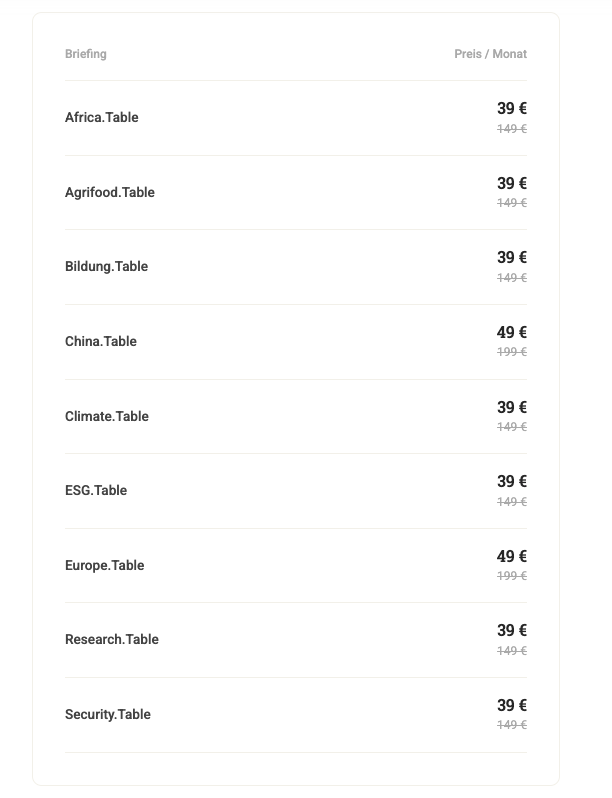Choose the Security.Table briefing
Image resolution: width=612 pixels, height=798 pixels.
pos(296,715)
